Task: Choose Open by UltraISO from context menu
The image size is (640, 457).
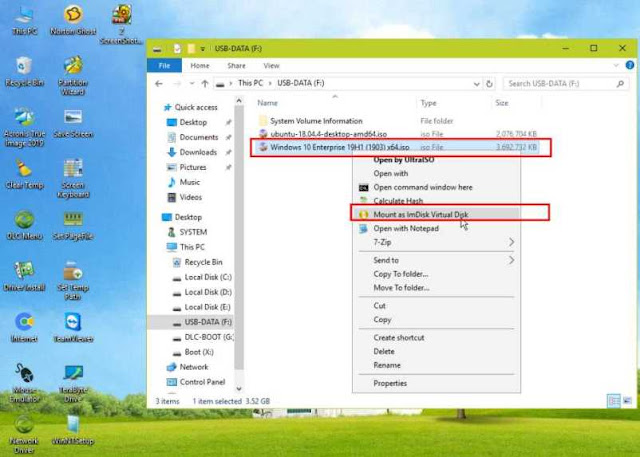Action: click(x=436, y=160)
